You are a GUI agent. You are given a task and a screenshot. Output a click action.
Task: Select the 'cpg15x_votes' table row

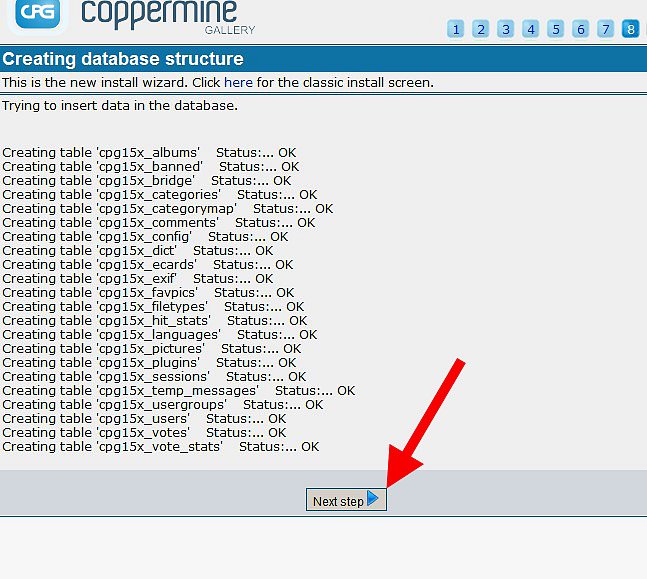pyautogui.click(x=144, y=433)
